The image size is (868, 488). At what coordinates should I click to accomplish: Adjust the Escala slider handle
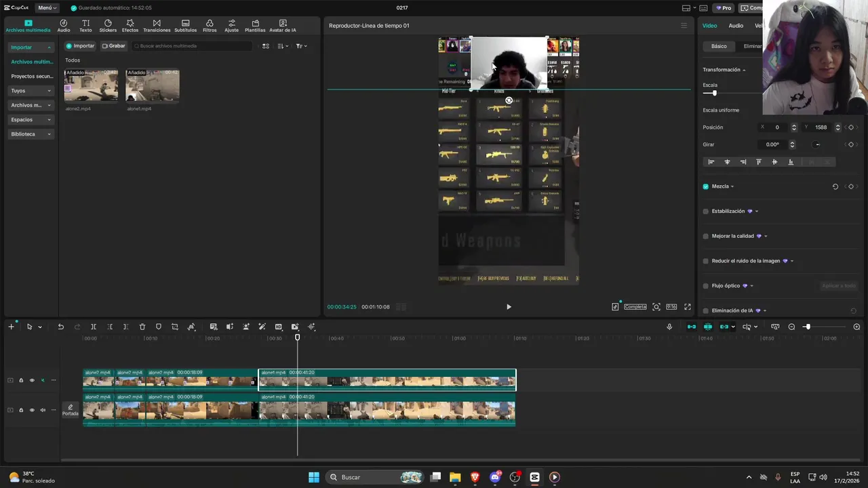[714, 93]
